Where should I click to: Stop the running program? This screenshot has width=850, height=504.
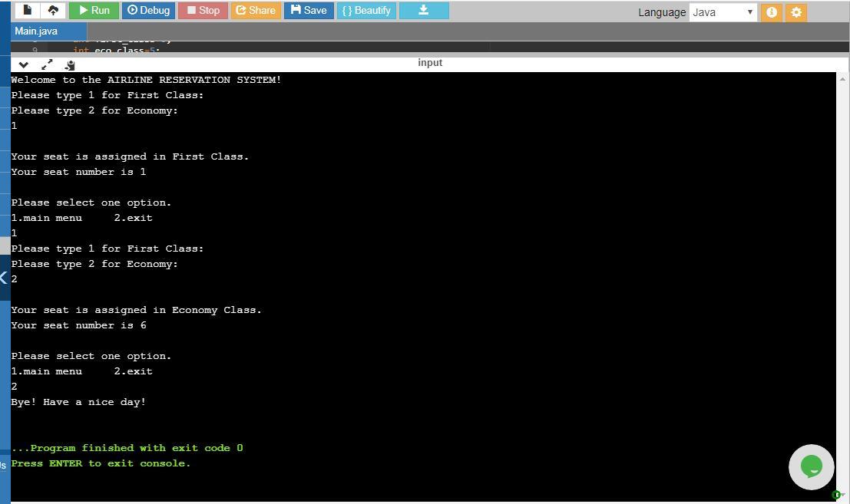pyautogui.click(x=203, y=10)
